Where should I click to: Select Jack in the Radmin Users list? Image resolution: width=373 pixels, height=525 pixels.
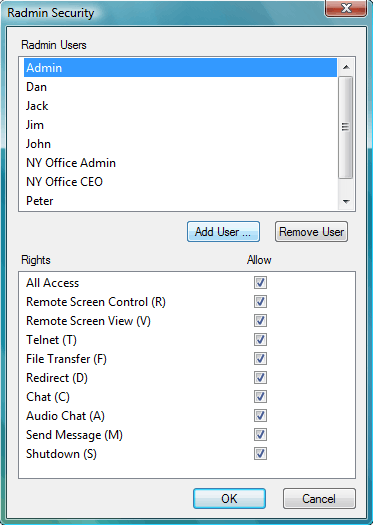[180, 106]
